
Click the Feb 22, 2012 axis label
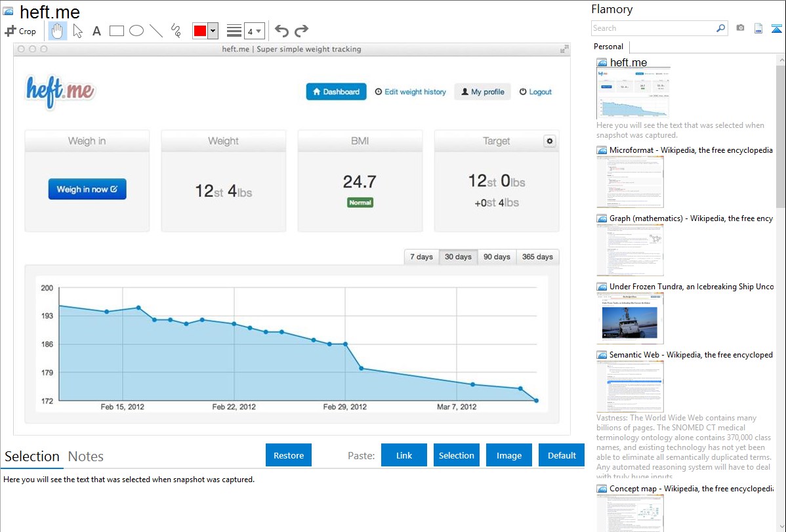pos(234,407)
